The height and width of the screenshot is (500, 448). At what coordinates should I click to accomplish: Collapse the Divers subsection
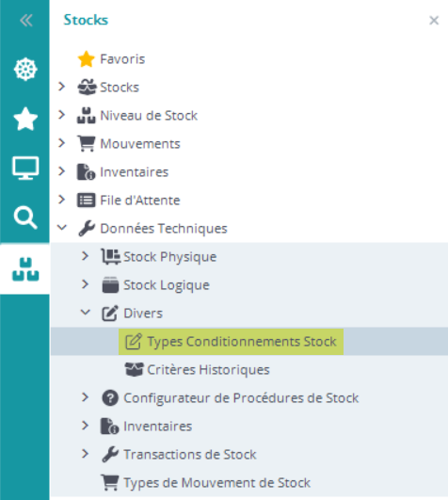[85, 313]
